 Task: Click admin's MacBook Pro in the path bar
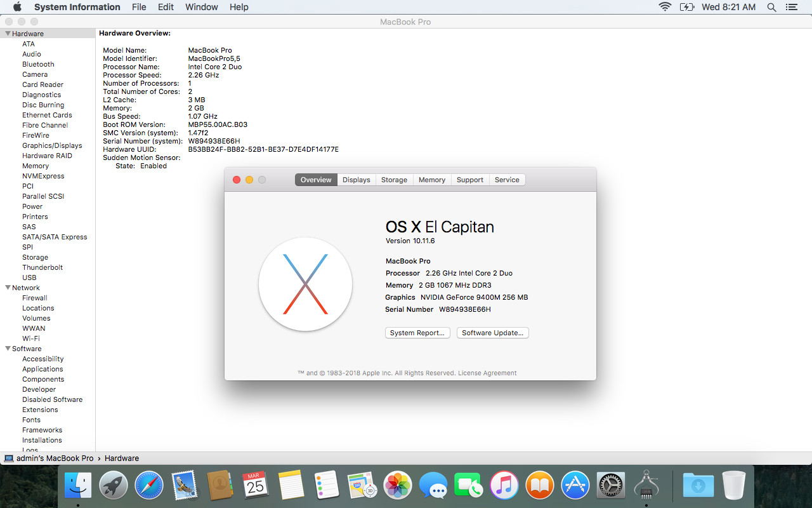coord(49,458)
